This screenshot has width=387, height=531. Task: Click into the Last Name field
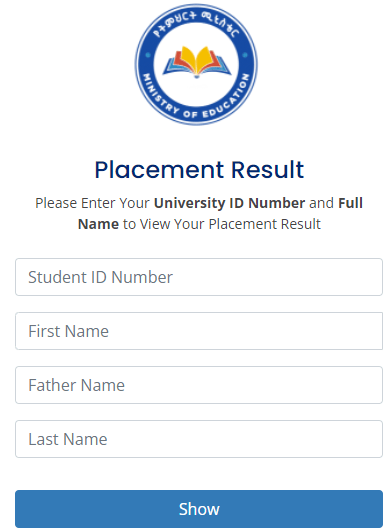point(199,439)
